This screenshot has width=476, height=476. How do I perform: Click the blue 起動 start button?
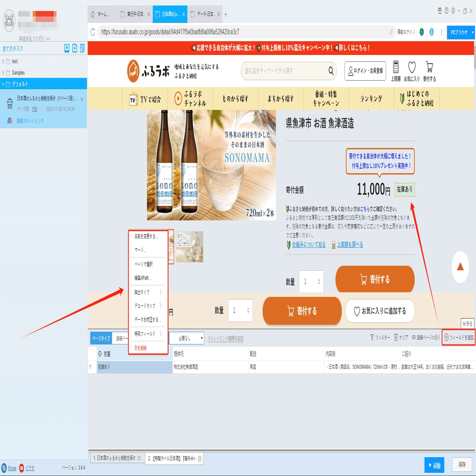(x=434, y=465)
